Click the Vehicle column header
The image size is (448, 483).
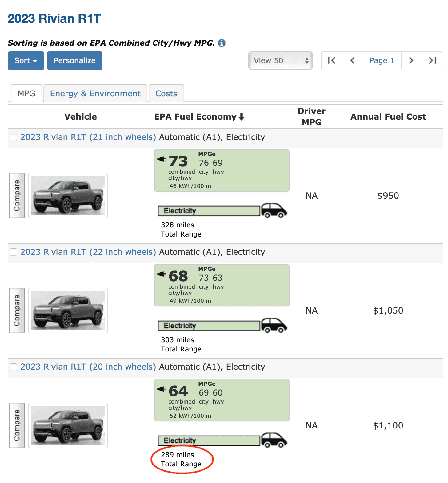(x=81, y=117)
